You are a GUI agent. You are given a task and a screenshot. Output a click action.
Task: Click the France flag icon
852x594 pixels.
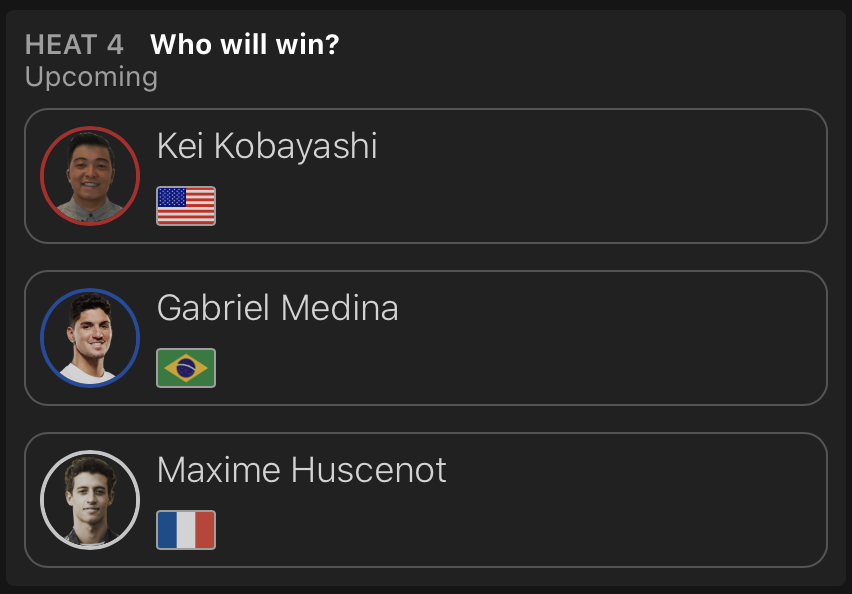tap(186, 530)
